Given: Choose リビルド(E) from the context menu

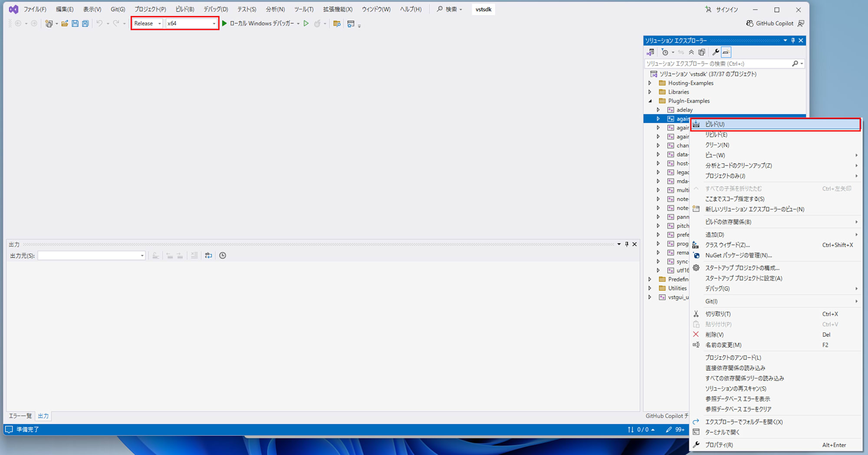Looking at the screenshot, I should point(776,134).
